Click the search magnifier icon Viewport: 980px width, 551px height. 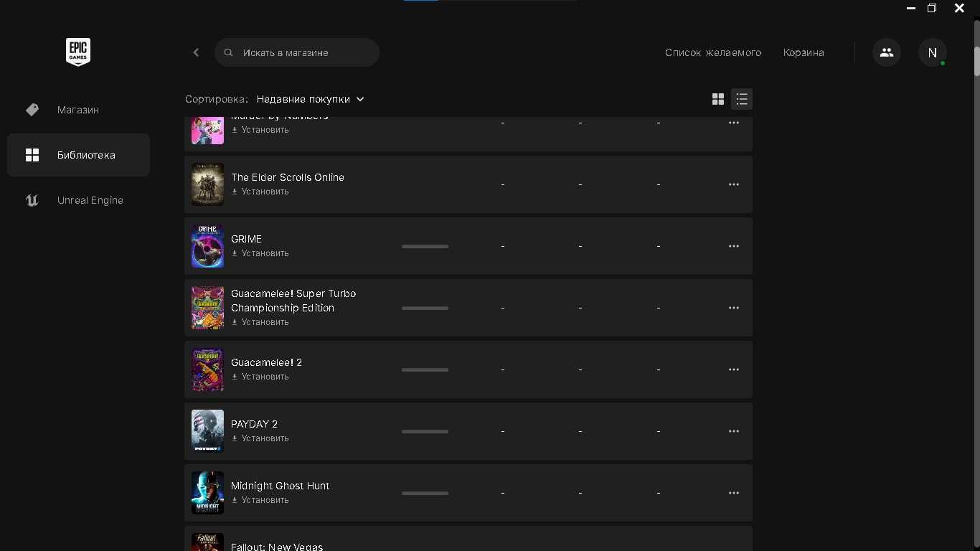pos(229,52)
